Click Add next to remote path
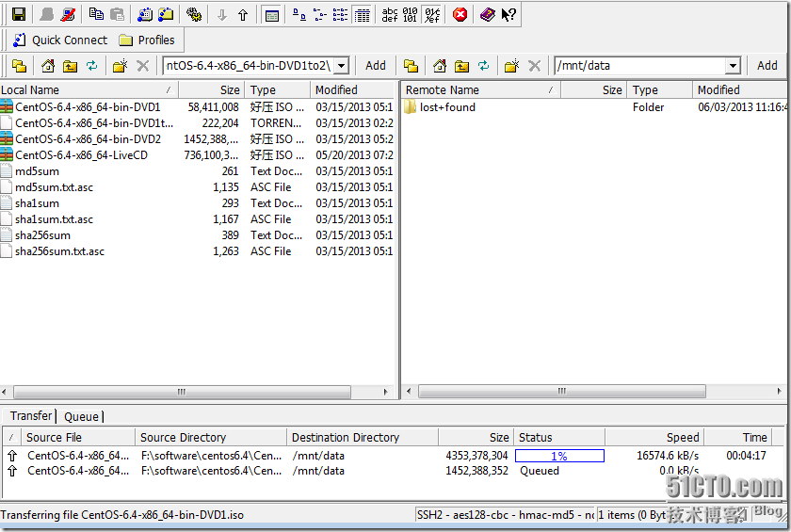 point(767,66)
